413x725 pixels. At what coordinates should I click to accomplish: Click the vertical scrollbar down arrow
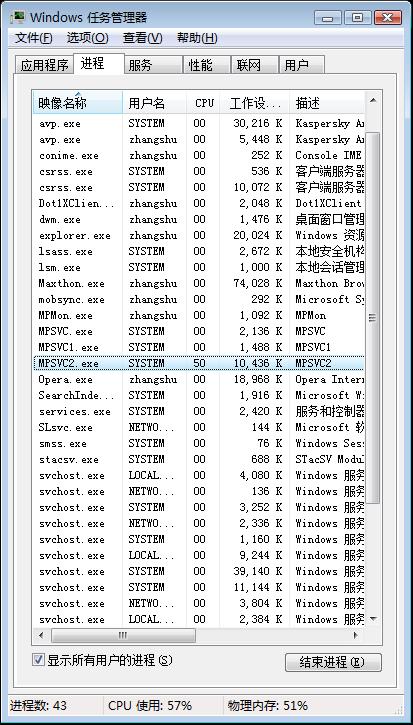click(373, 618)
